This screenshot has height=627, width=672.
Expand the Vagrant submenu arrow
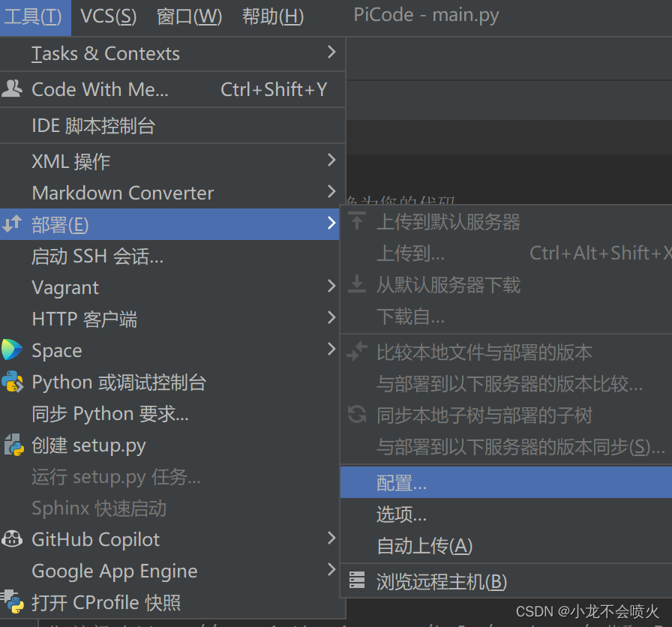(331, 286)
